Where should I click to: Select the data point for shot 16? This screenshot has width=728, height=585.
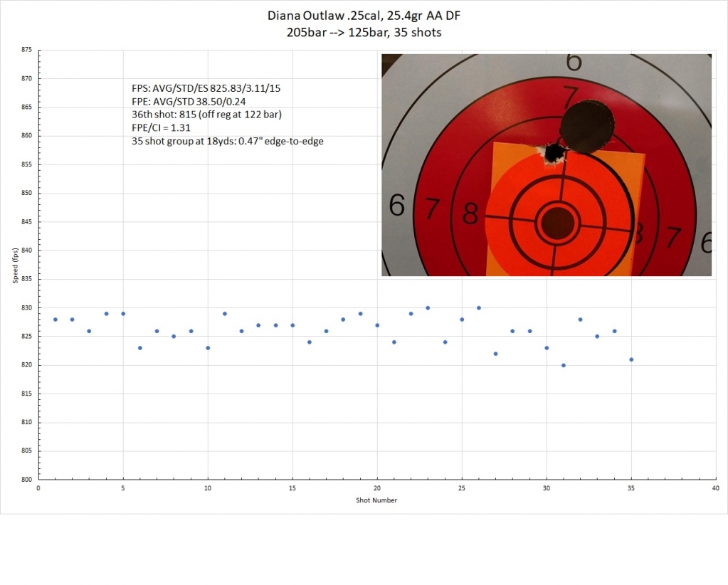(310, 342)
